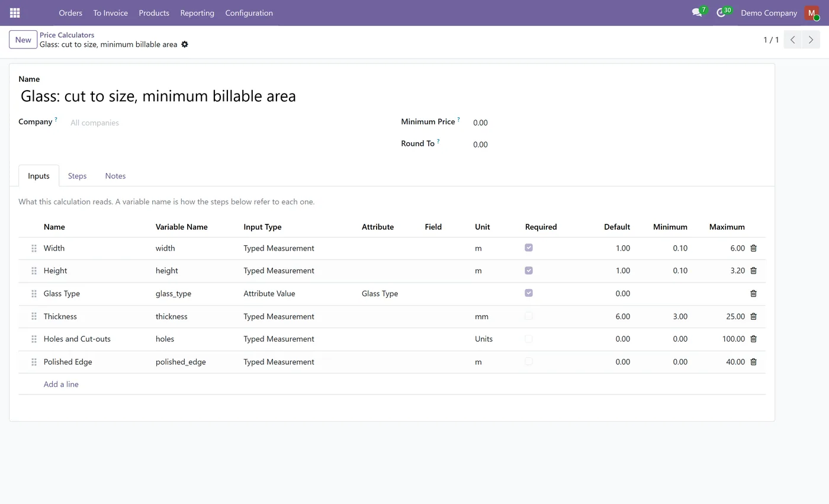
Task: Toggle Required checkbox for Width
Action: [529, 248]
